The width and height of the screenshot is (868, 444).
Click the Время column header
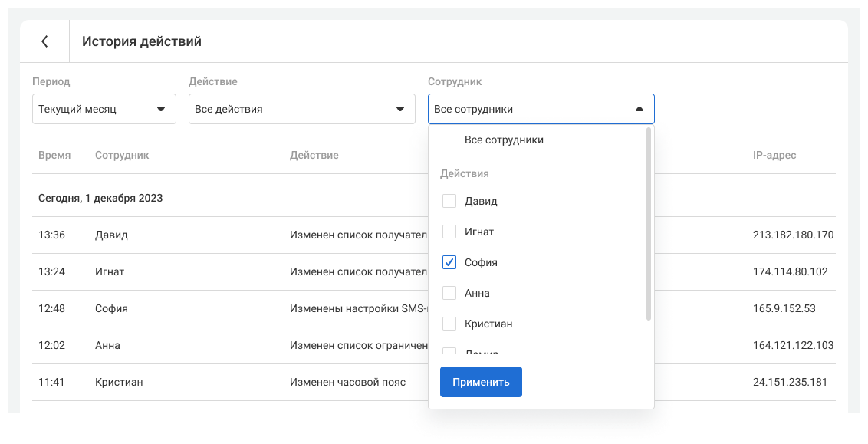point(54,155)
